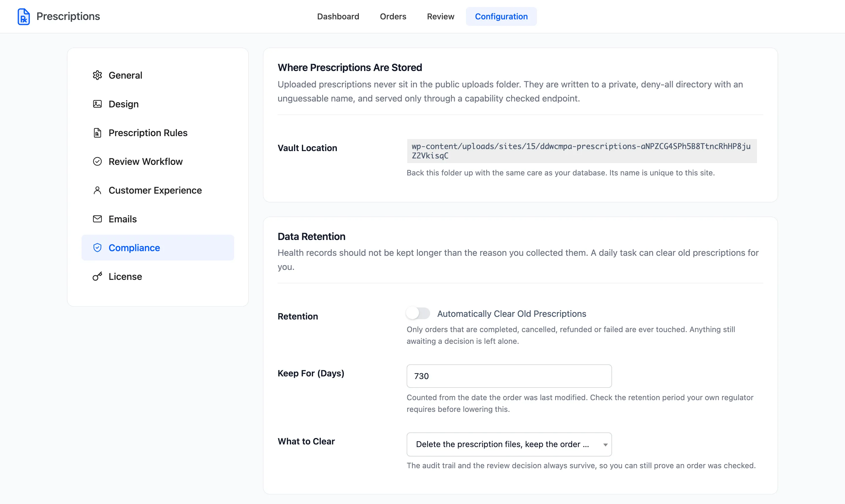Viewport: 845px width, 504px height.
Task: Select Compliance in the sidebar
Action: click(158, 248)
